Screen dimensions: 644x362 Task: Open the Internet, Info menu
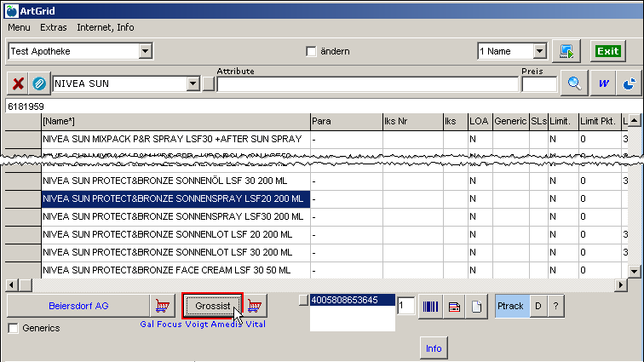pos(105,27)
